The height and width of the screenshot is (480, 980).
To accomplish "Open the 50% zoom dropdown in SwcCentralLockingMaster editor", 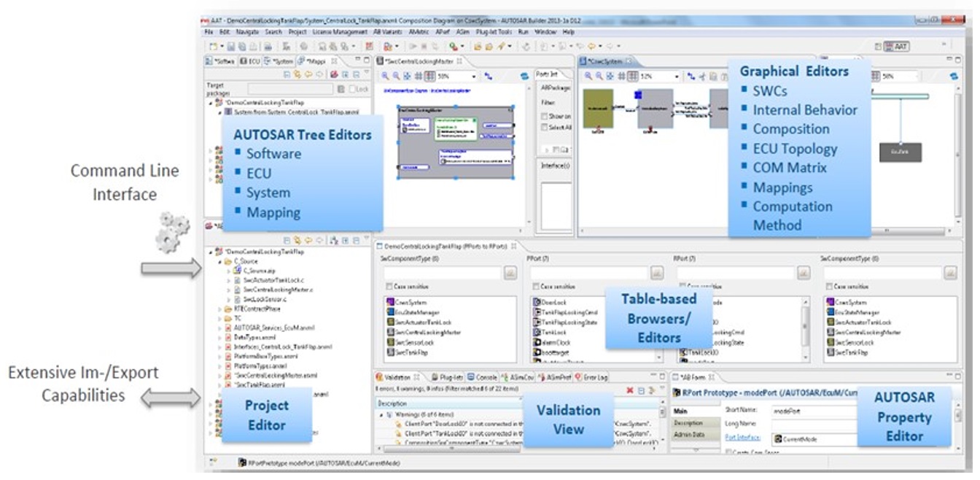I will click(x=474, y=76).
